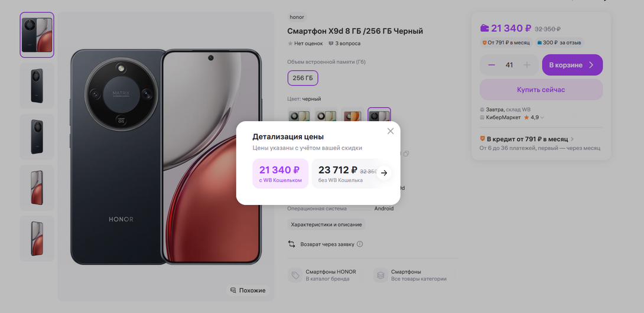
Task: Expand the КиберМаркет seller rating dropdown
Action: pos(542,118)
